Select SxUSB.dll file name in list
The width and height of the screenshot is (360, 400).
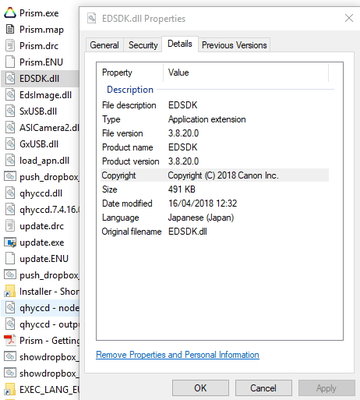[38, 111]
